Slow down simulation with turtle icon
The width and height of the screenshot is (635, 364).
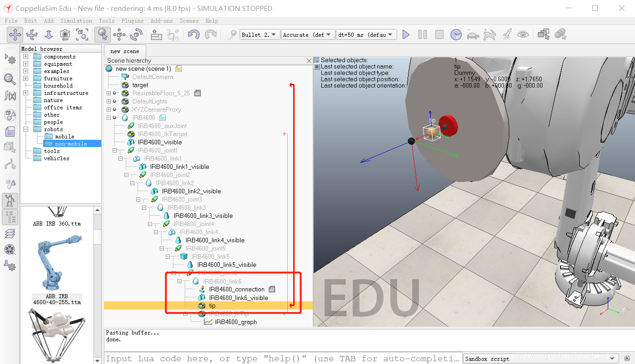473,34
